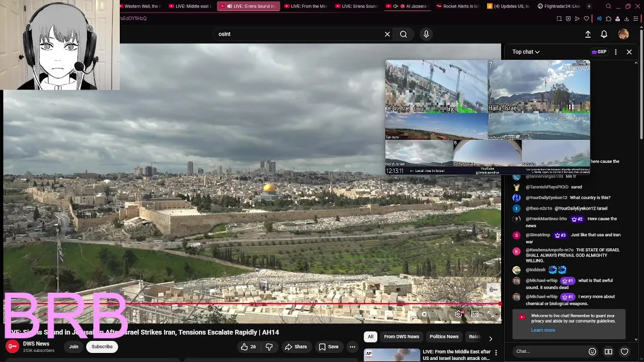Open the YouTube create upload icon
This screenshot has height=362, width=644.
pos(588,34)
